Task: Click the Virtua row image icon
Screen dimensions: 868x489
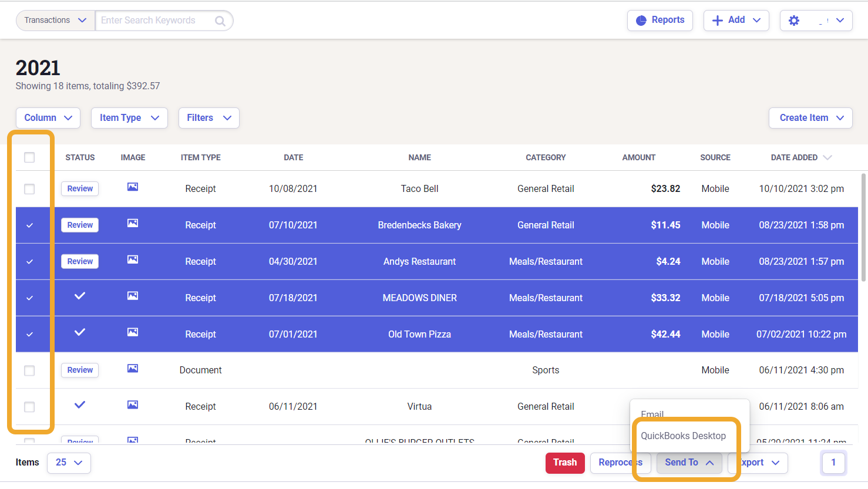Action: [133, 405]
